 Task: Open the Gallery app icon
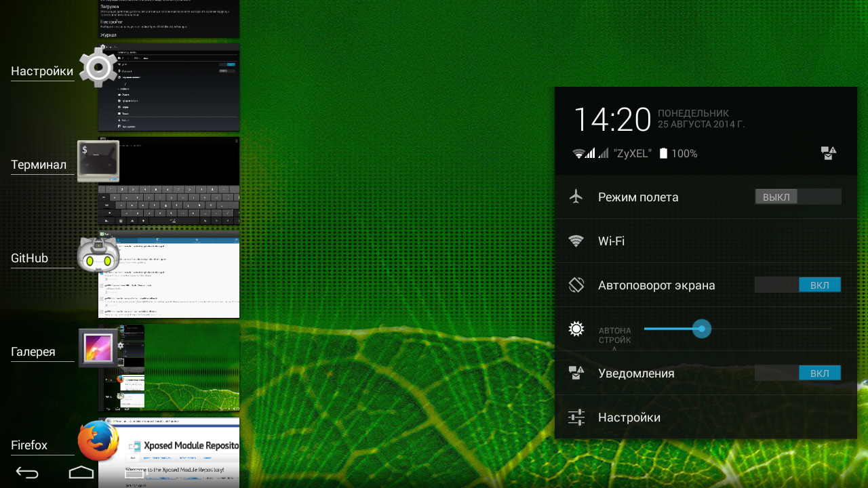click(98, 348)
